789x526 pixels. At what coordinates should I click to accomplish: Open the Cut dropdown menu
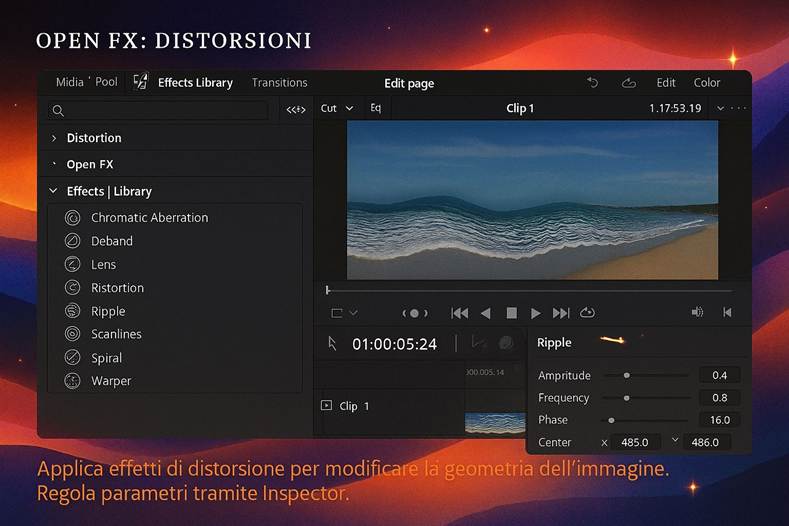[337, 108]
